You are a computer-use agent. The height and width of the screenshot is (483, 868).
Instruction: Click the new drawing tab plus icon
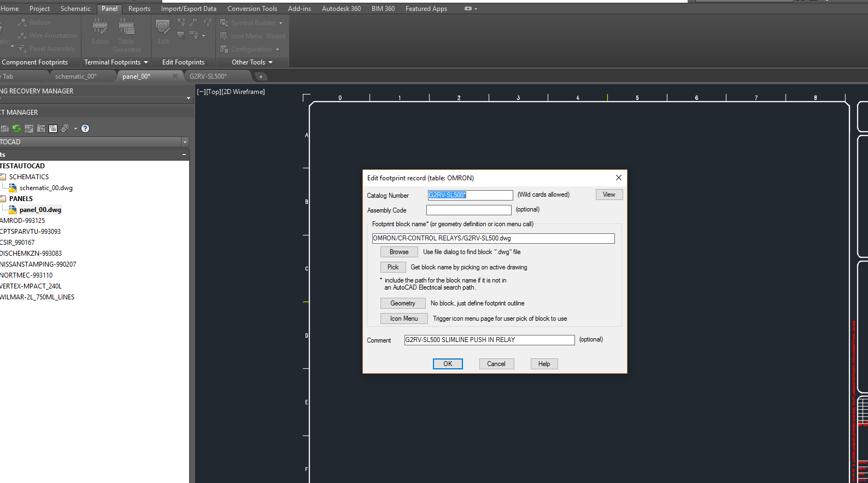click(x=261, y=76)
